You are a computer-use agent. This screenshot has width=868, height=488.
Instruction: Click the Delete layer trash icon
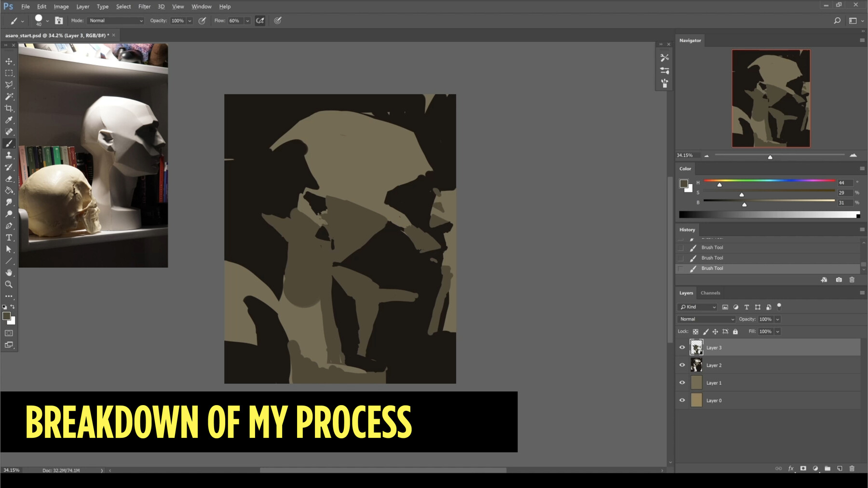tap(851, 468)
